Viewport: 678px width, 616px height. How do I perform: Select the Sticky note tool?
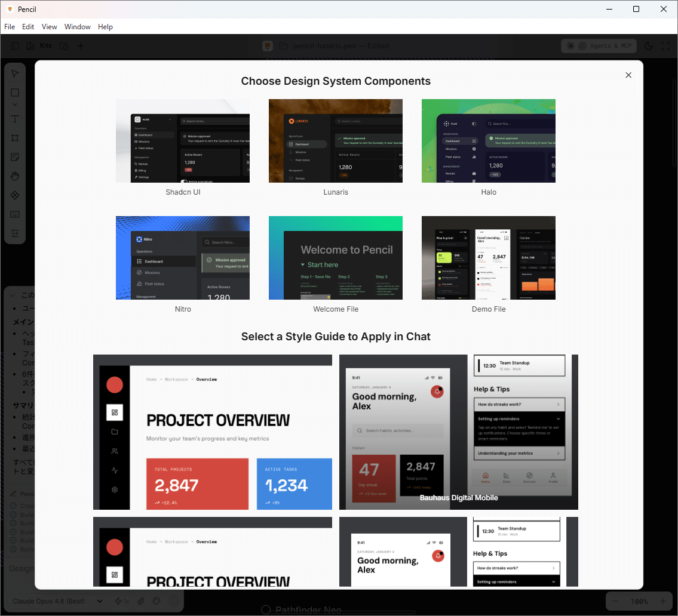click(15, 157)
